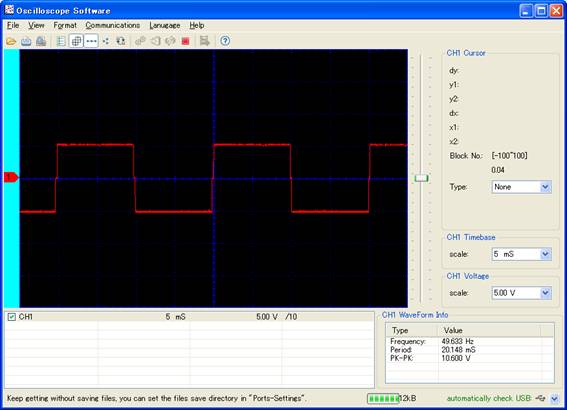Click the channel list toolbar icon
This screenshot has height=410, width=567.
pyautogui.click(x=61, y=41)
